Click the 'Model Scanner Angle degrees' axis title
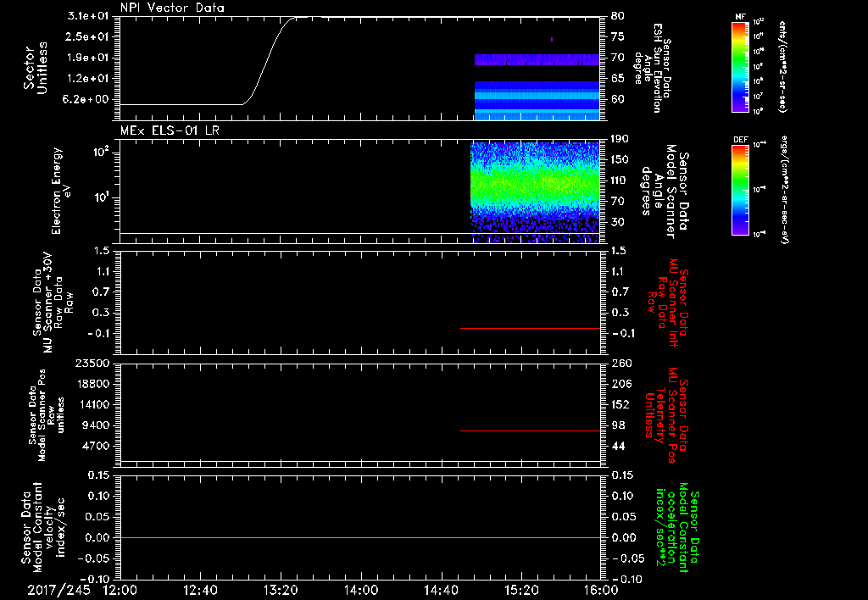 pyautogui.click(x=665, y=192)
